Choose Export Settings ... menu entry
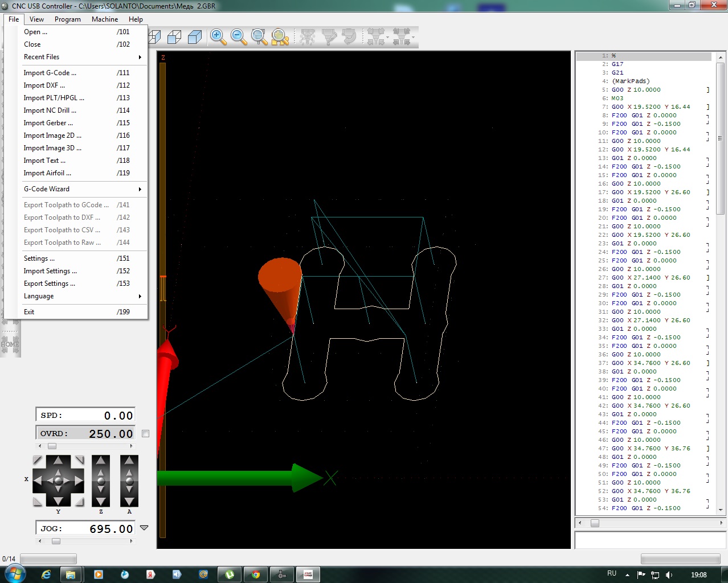Screen dimensions: 728x583 coord(76,284)
